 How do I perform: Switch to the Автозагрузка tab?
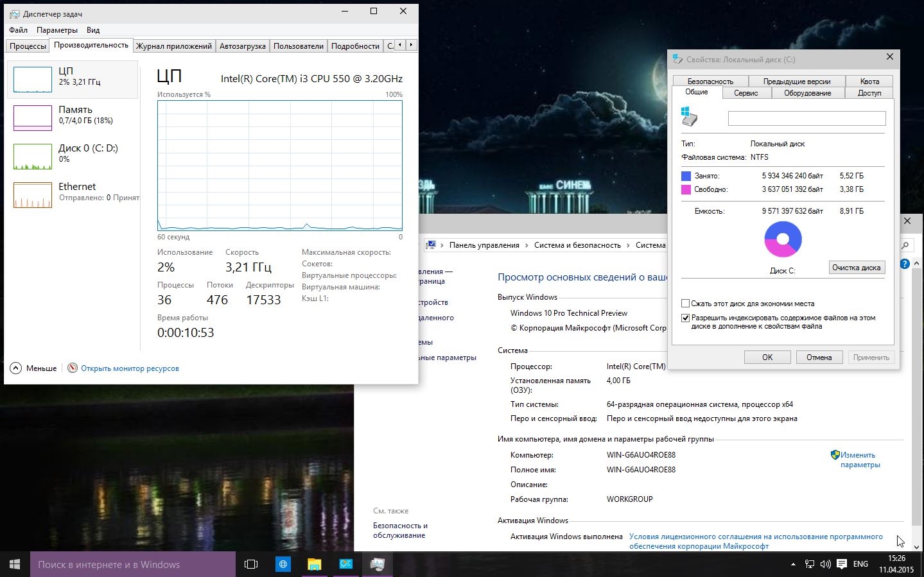pos(242,46)
